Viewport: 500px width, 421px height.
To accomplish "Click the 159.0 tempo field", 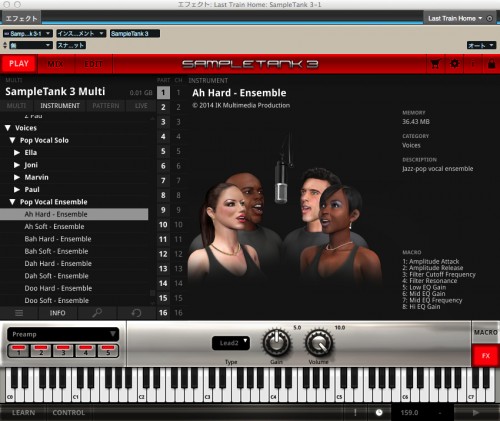I will click(409, 413).
